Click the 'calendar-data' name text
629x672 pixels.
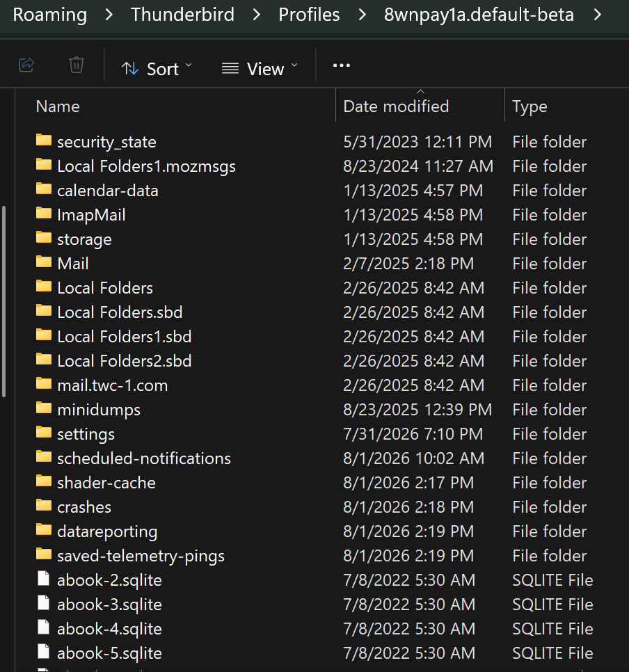pos(108,191)
